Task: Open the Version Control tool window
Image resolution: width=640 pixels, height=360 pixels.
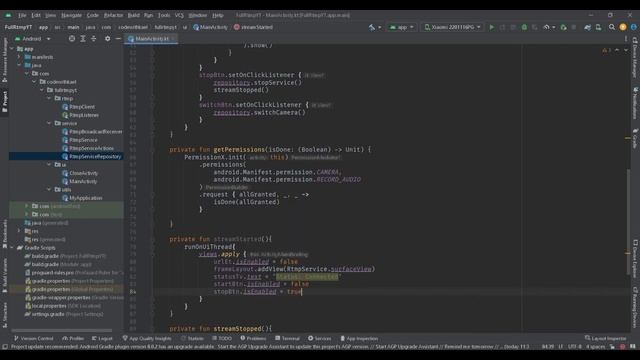Action: [x=33, y=338]
